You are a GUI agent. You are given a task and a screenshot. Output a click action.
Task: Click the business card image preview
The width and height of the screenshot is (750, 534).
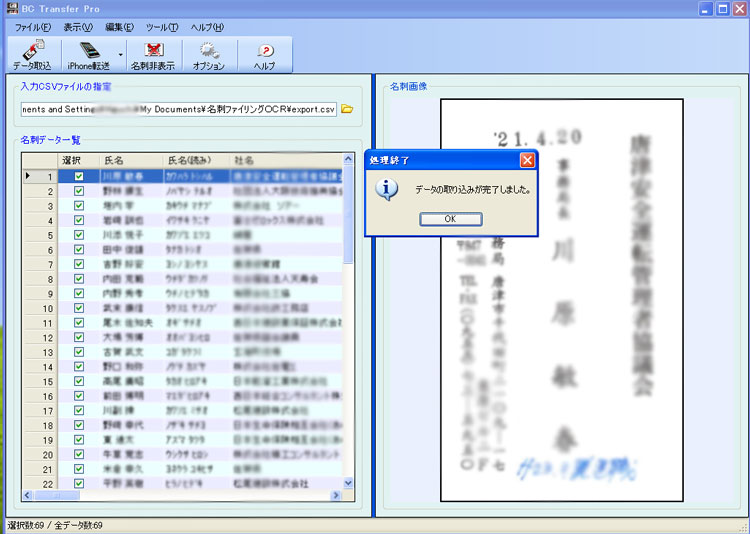(562, 300)
